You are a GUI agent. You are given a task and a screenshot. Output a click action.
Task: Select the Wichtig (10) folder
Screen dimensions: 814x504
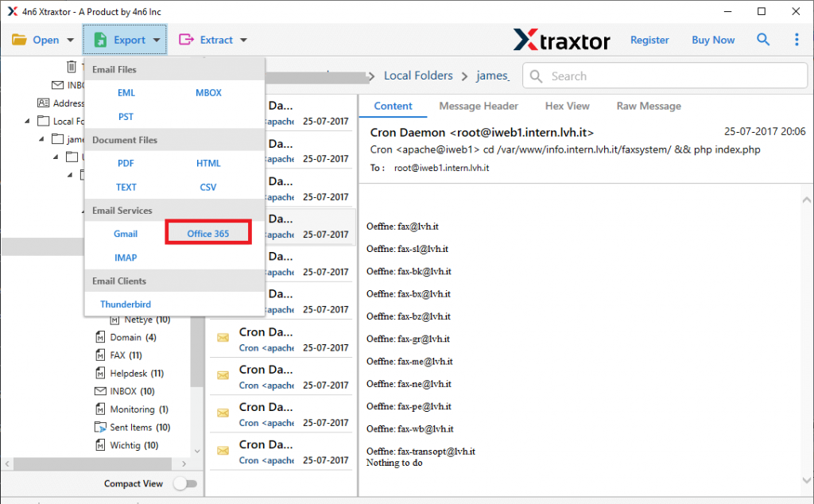coord(134,445)
